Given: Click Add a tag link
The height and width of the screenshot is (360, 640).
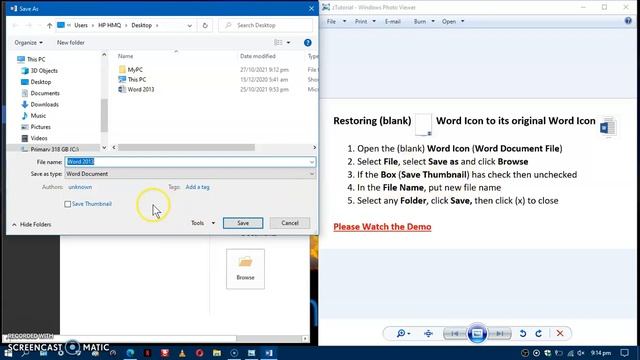Looking at the screenshot, I should [x=198, y=187].
